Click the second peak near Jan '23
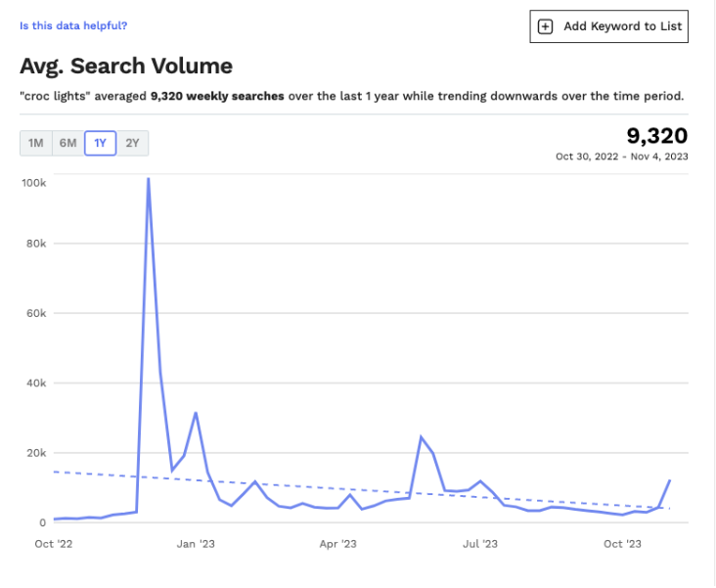The image size is (716, 588). (x=196, y=413)
